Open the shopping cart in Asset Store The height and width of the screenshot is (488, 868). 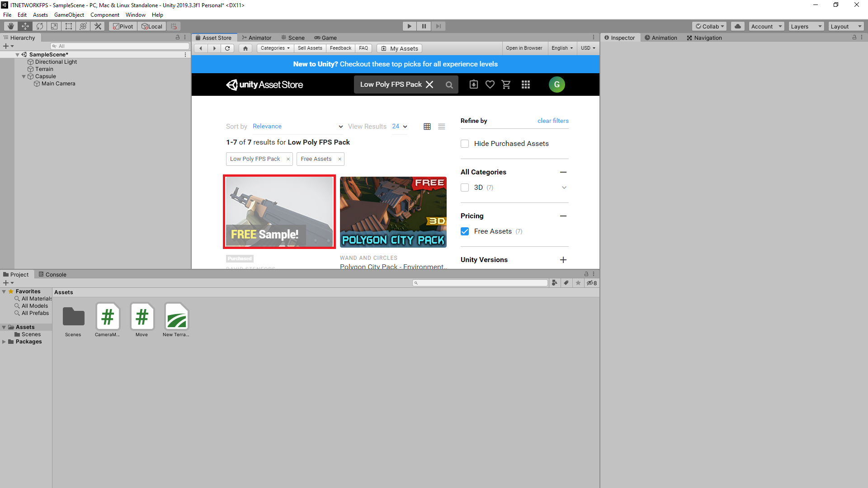click(506, 84)
